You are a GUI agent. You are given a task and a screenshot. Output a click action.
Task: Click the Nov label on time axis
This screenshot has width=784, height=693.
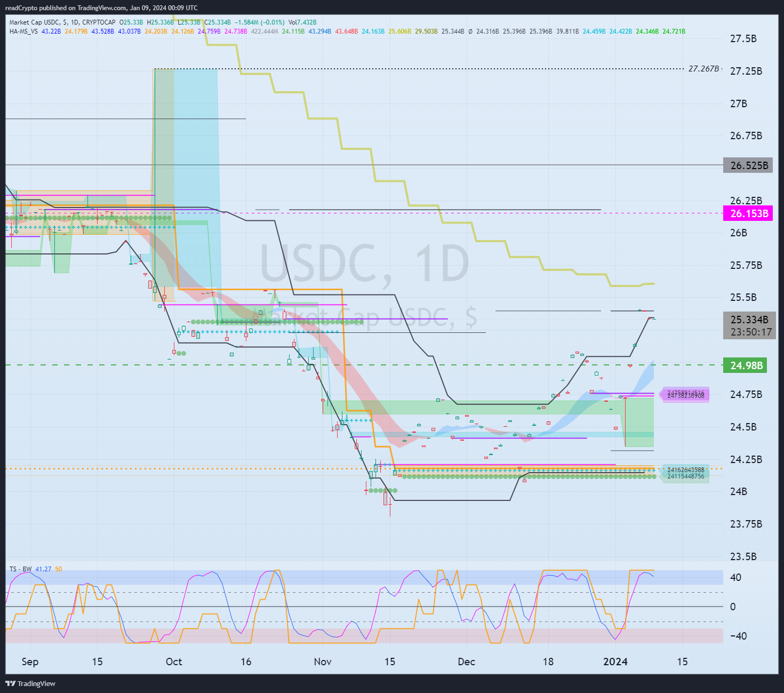click(x=323, y=662)
